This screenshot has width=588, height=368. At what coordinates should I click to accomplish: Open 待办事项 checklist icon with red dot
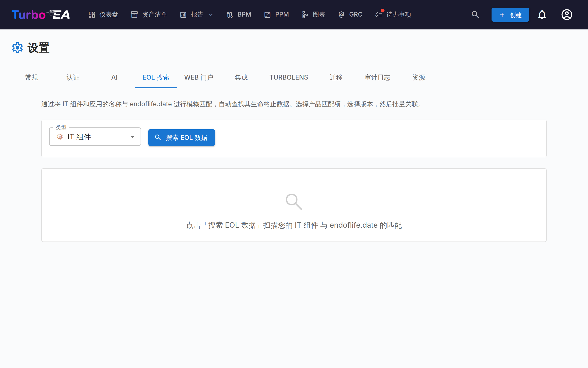click(x=379, y=14)
